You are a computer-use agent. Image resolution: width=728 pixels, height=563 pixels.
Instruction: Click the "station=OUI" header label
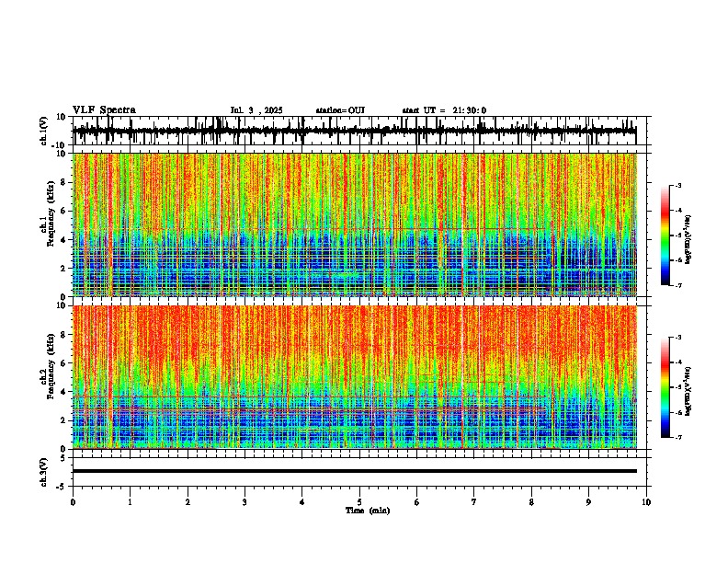tap(340, 110)
